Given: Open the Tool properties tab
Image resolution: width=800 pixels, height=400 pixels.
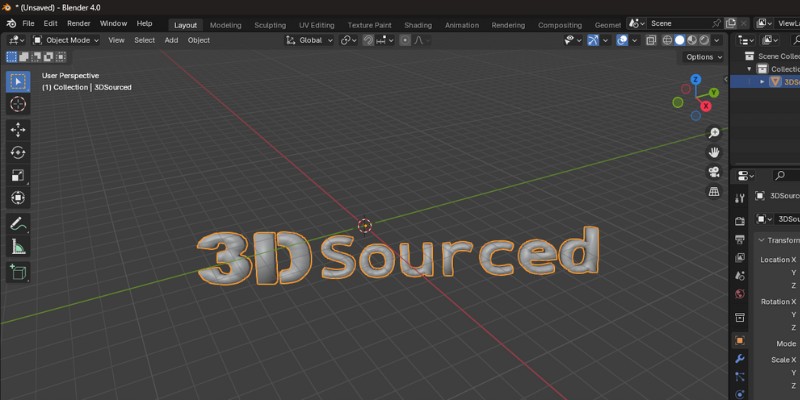Looking at the screenshot, I should (x=739, y=198).
